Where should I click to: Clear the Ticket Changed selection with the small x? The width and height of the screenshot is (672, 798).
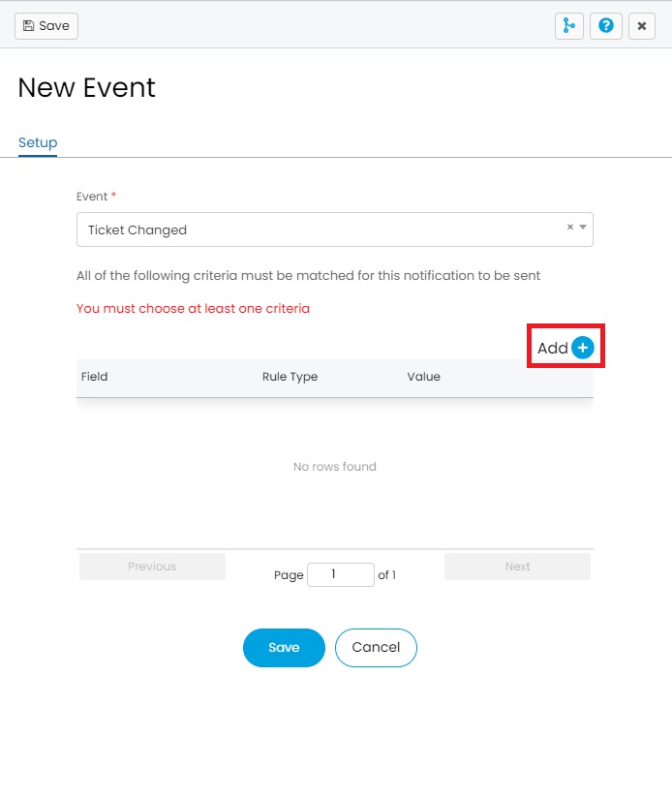pyautogui.click(x=570, y=227)
